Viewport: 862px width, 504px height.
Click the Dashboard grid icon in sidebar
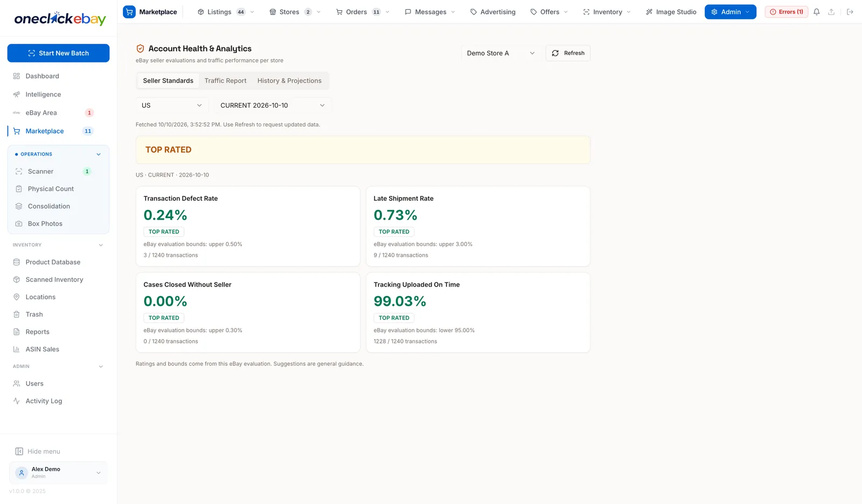pos(17,76)
